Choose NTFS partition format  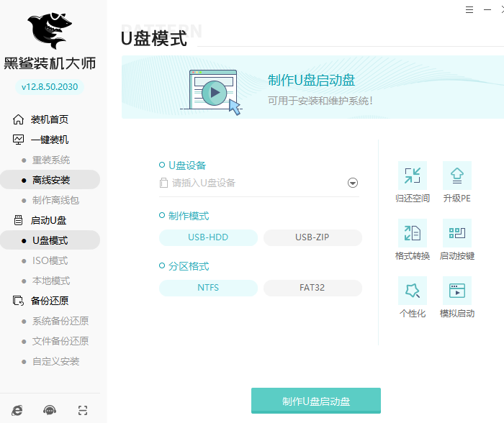tap(208, 288)
